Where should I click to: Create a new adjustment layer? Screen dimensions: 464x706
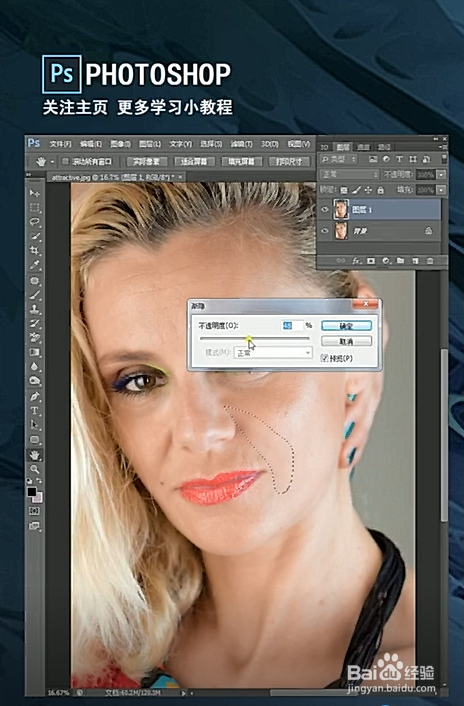click(386, 261)
